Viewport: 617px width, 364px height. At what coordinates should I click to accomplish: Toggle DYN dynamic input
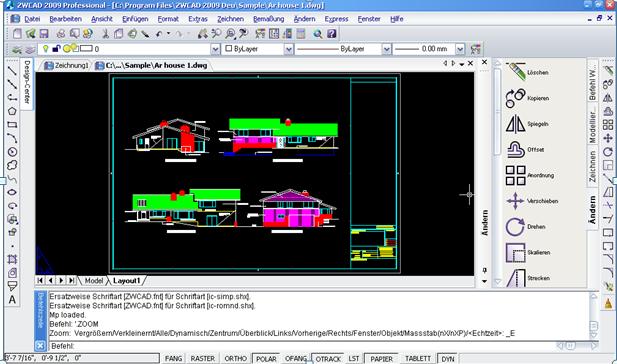point(447,358)
